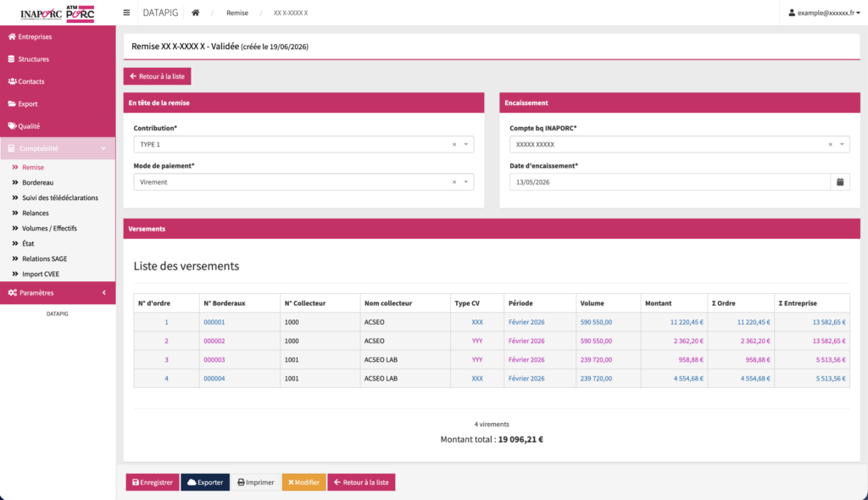Click volume 239 720,00 in row 4
The width and height of the screenshot is (868, 500).
click(x=596, y=379)
